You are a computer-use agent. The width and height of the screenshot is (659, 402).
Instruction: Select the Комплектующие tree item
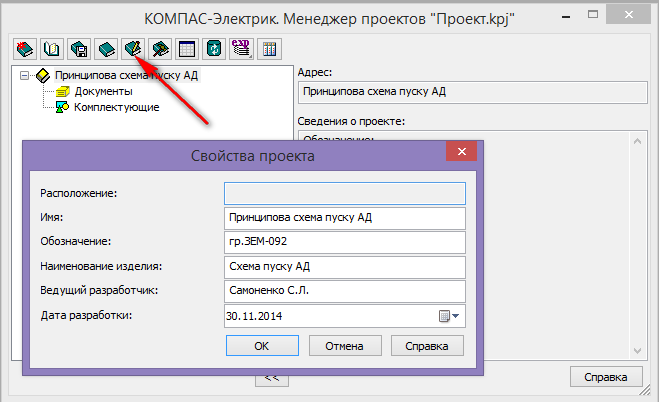tap(116, 107)
